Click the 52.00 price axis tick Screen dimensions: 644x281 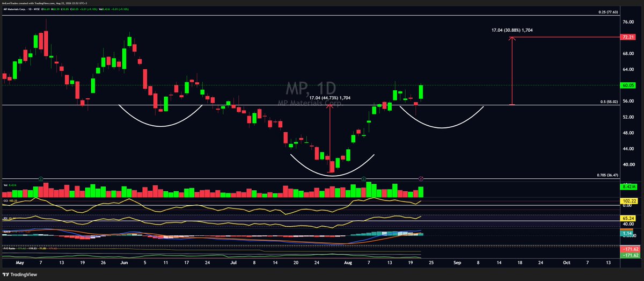tap(628, 117)
